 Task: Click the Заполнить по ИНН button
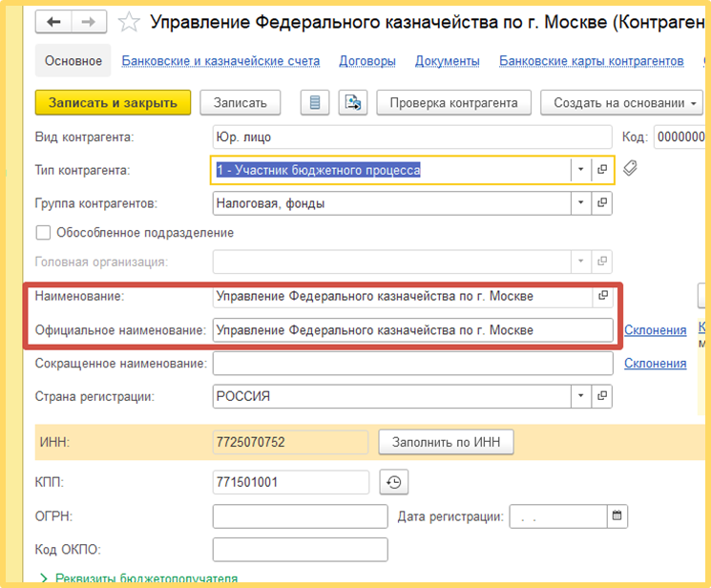(447, 442)
